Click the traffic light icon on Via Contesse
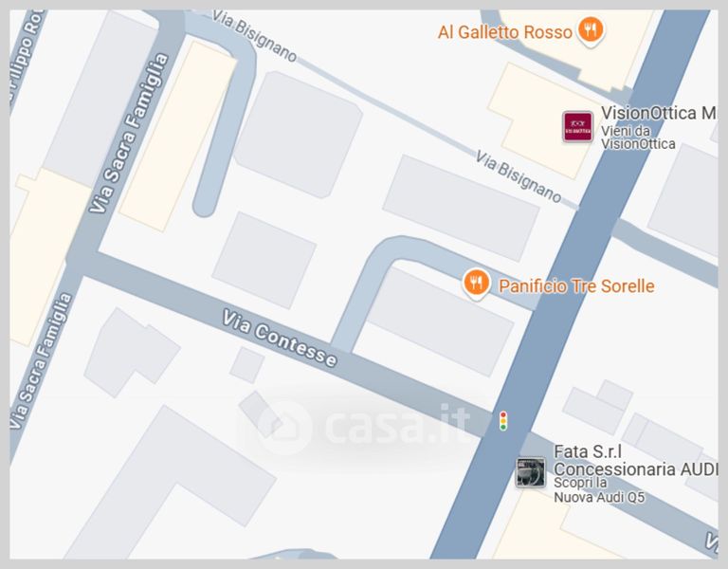This screenshot has width=728, height=569. [x=502, y=421]
